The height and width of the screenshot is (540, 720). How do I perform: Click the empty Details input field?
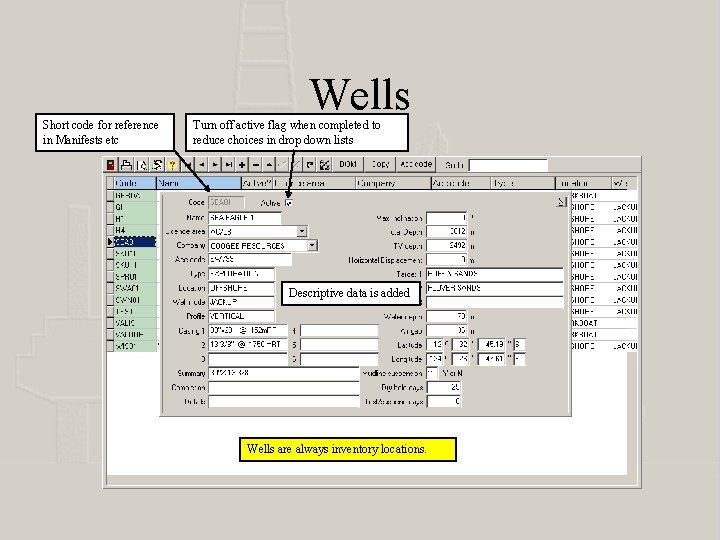[283, 401]
